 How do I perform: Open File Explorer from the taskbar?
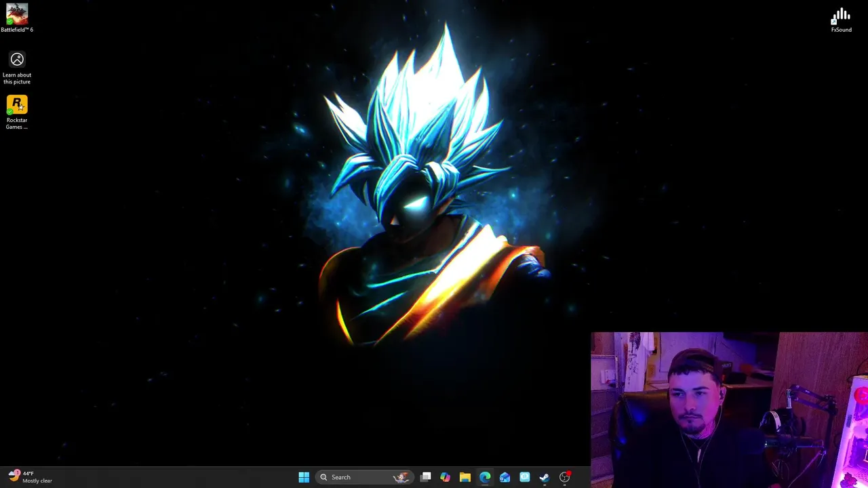(465, 477)
